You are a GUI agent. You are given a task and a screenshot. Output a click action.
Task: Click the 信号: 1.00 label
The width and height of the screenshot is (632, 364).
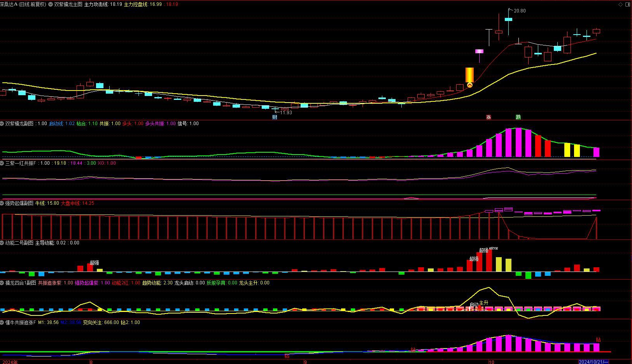[188, 124]
